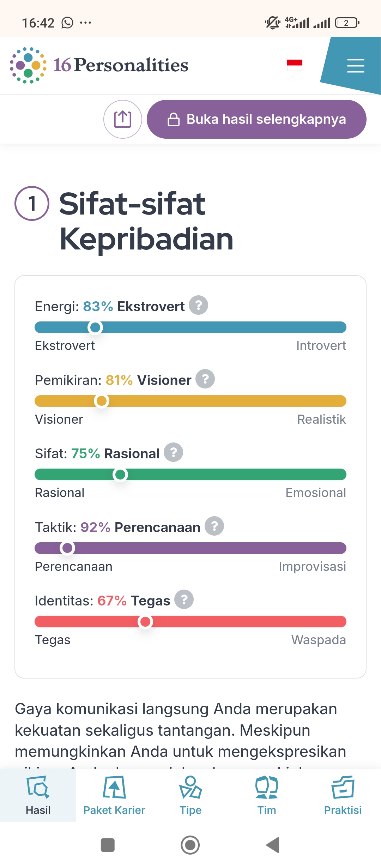Click the purple Taktik slider handle

click(67, 548)
